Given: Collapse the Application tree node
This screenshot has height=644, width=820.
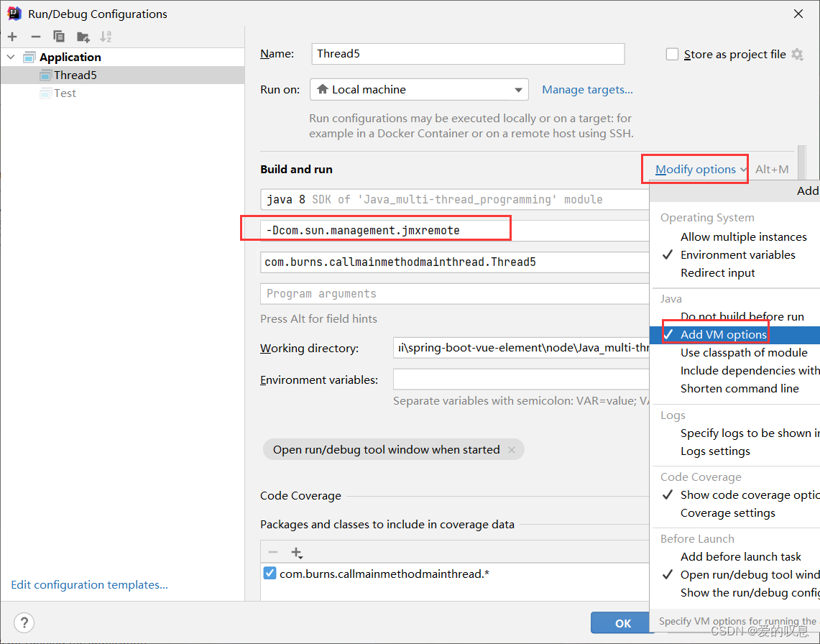Looking at the screenshot, I should [10, 56].
